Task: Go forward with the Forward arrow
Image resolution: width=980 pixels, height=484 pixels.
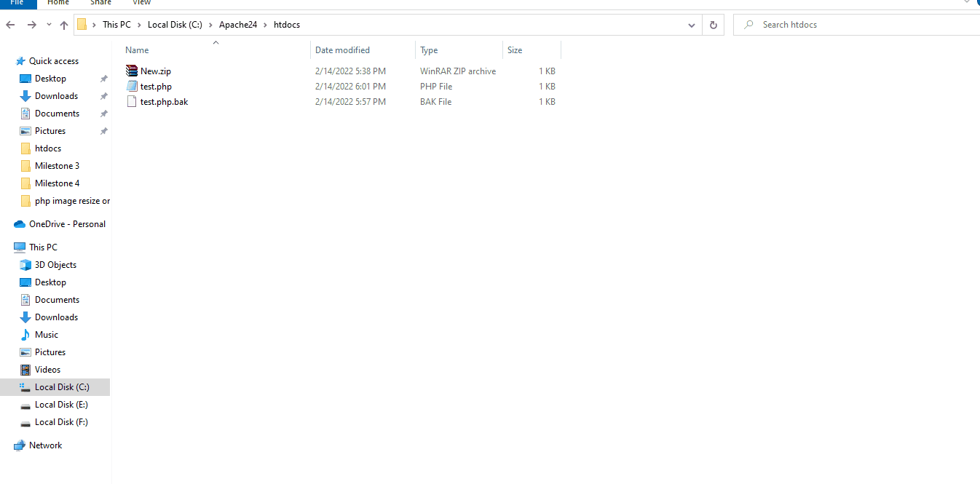Action: coord(31,25)
